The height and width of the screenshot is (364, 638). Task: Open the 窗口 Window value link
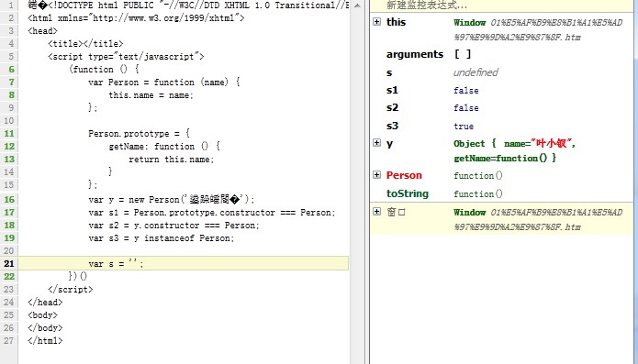[538, 219]
